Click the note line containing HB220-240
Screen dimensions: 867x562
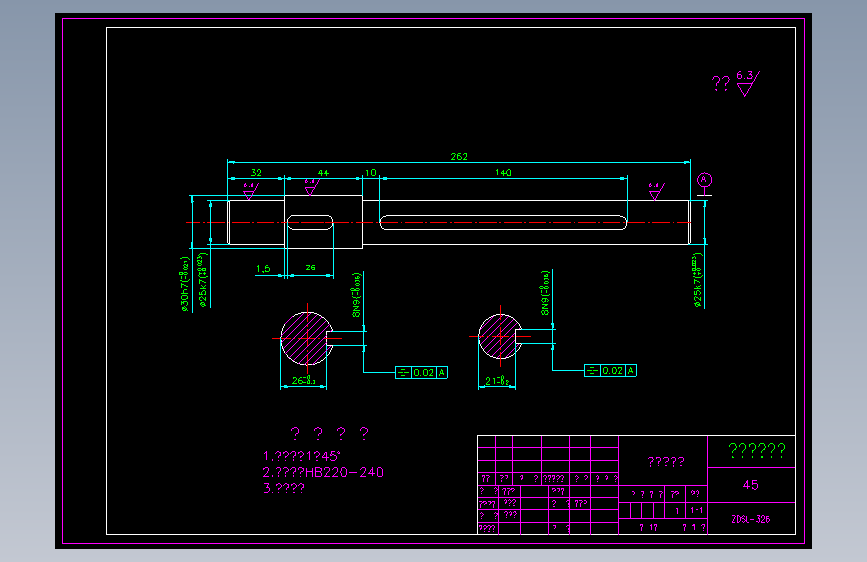click(x=323, y=472)
